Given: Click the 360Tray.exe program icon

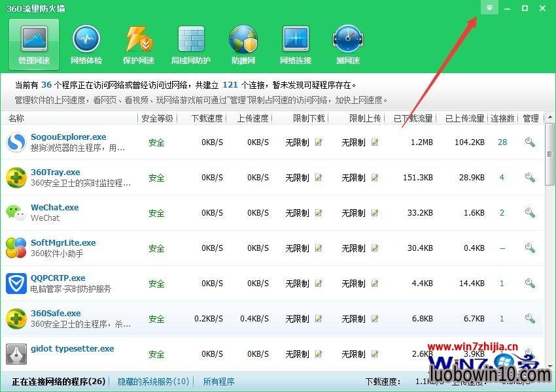Looking at the screenshot, I should [16, 178].
